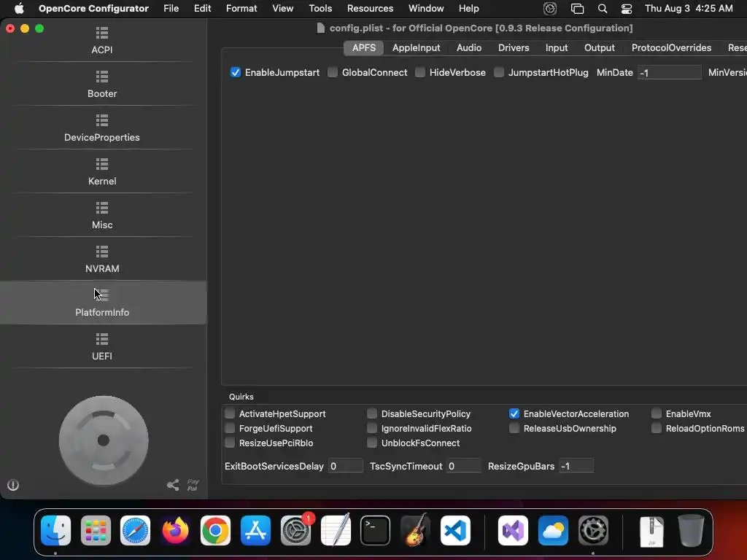The height and width of the screenshot is (560, 747).
Task: Switch to the Input tab
Action: (x=557, y=47)
